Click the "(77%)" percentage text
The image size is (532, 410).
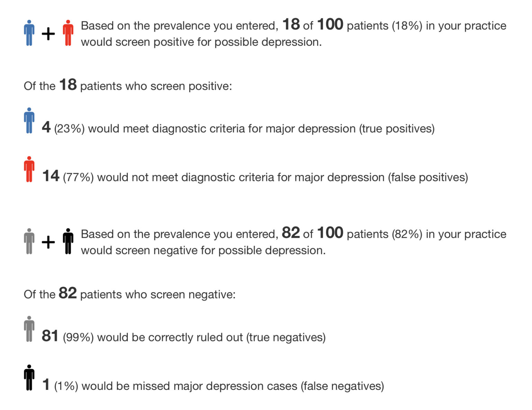pos(78,177)
